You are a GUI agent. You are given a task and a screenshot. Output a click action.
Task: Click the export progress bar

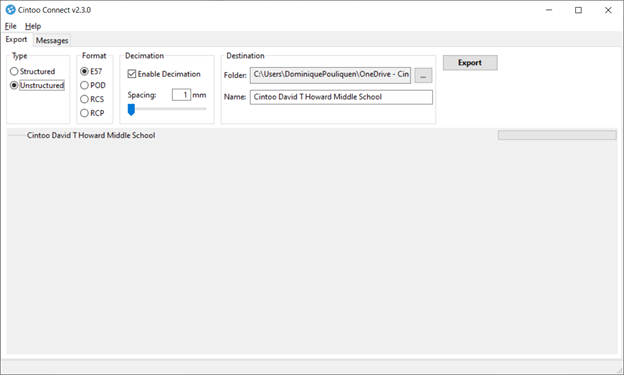[x=557, y=135]
